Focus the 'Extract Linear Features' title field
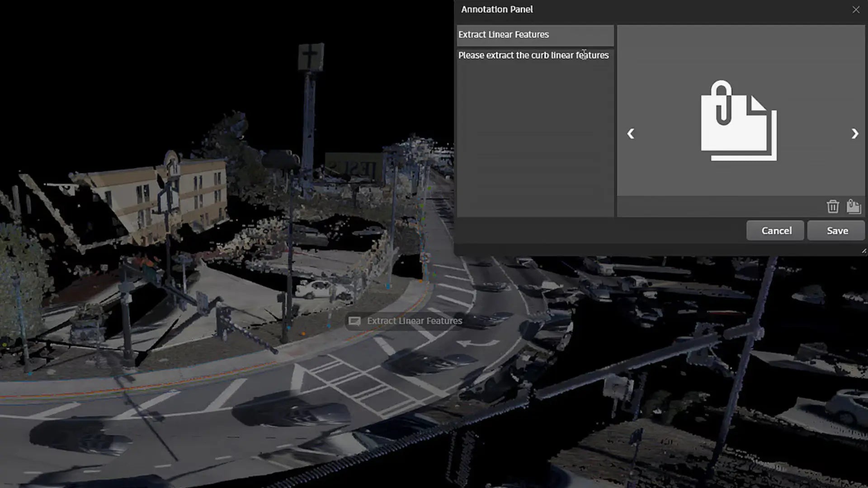The width and height of the screenshot is (868, 488). [x=535, y=35]
